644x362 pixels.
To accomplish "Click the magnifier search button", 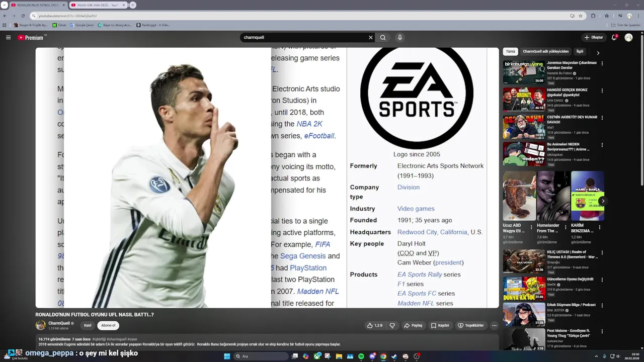I will 383,37.
